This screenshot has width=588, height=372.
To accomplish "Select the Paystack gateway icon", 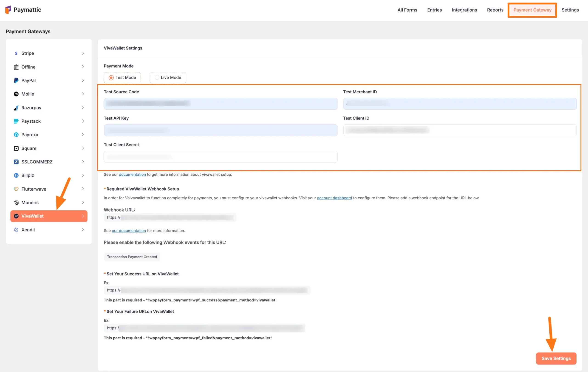I will pos(16,121).
